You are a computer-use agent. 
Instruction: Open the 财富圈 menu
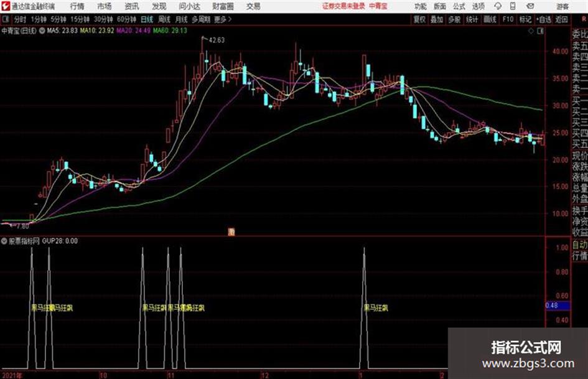[223, 6]
